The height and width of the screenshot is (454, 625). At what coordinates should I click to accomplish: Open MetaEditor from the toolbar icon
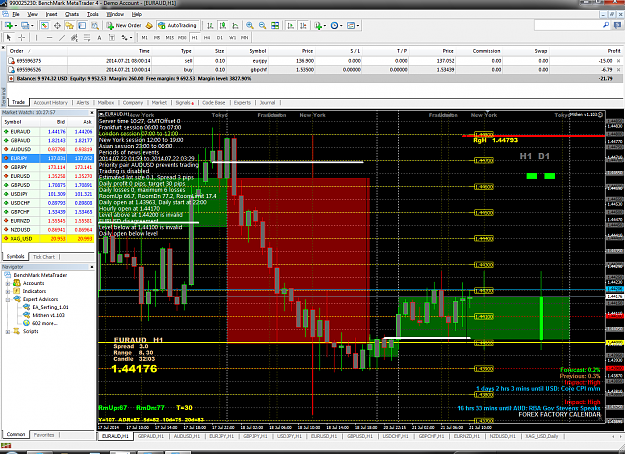coord(149,26)
